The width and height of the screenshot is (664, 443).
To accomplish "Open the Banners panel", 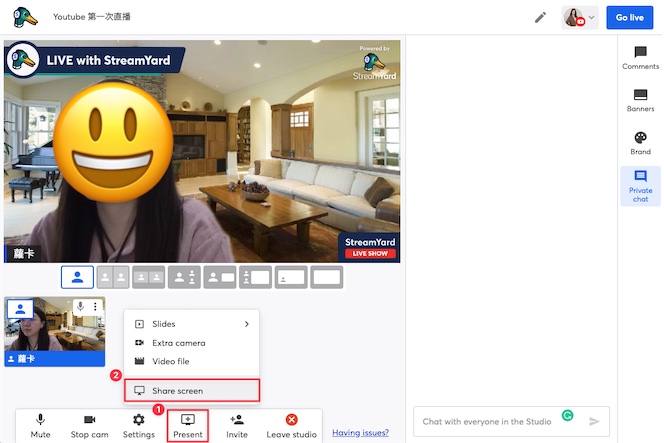I will tap(640, 100).
